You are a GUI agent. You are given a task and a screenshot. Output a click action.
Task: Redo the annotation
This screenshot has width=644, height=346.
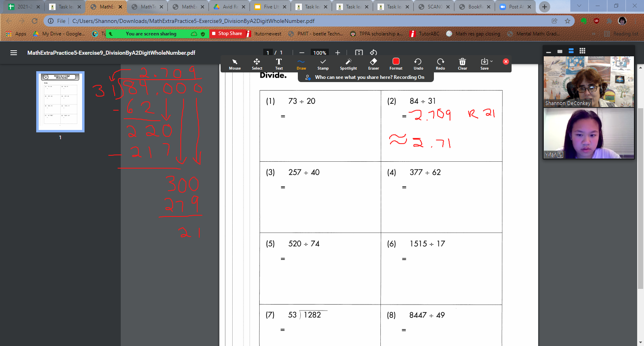click(x=440, y=64)
